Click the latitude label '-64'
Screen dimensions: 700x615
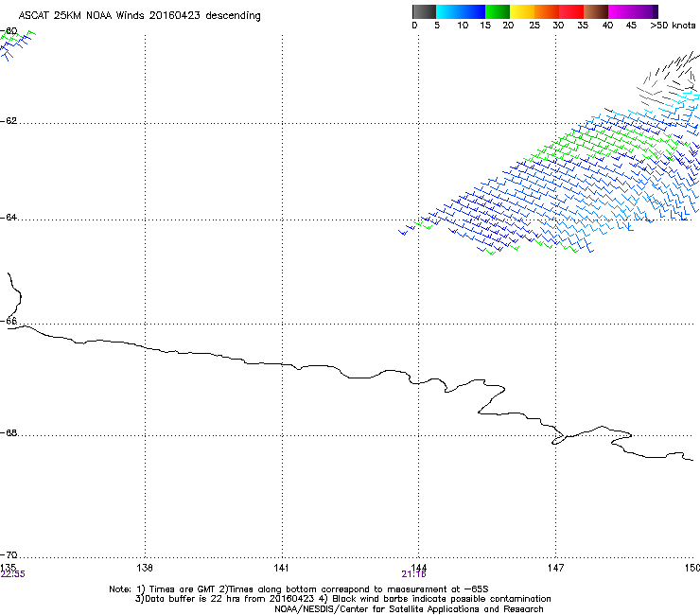click(x=9, y=218)
